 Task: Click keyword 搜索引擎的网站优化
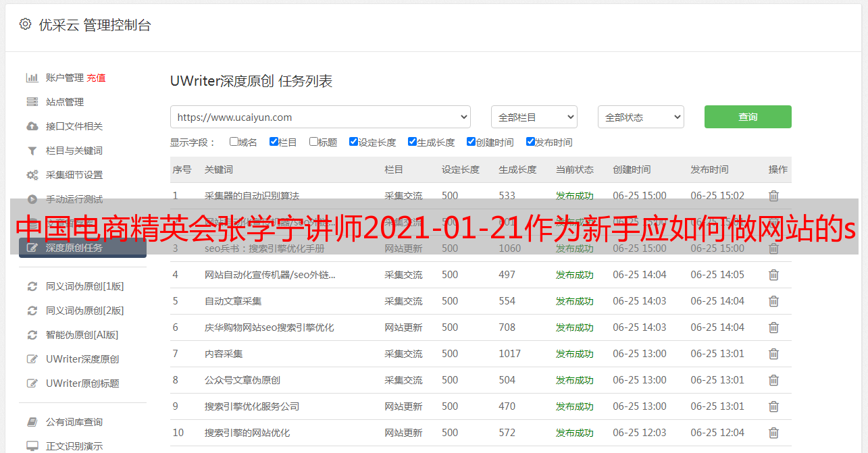247,433
